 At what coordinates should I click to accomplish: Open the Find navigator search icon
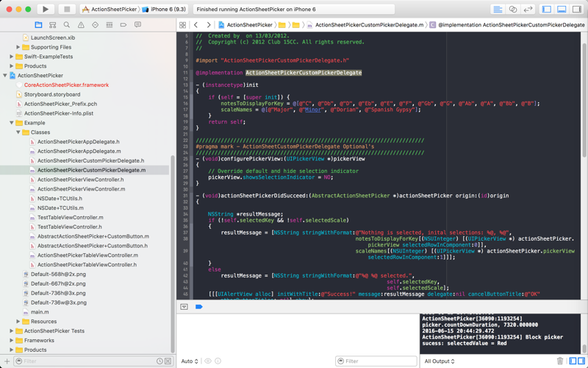[x=66, y=25]
